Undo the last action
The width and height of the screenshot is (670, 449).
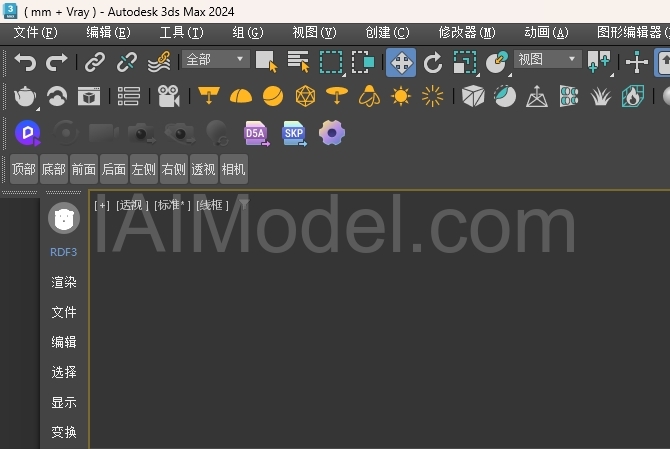tap(25, 62)
